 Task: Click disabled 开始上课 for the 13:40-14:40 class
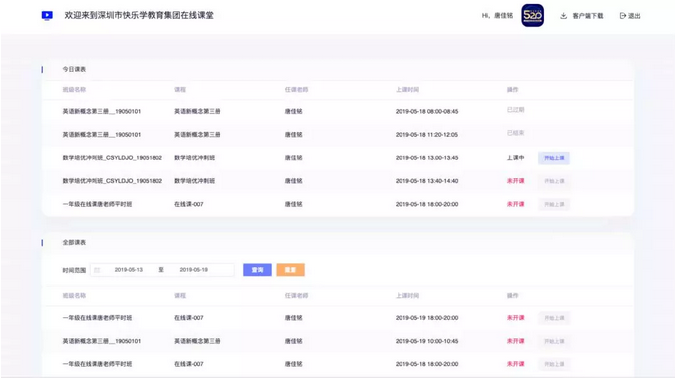coord(554,181)
